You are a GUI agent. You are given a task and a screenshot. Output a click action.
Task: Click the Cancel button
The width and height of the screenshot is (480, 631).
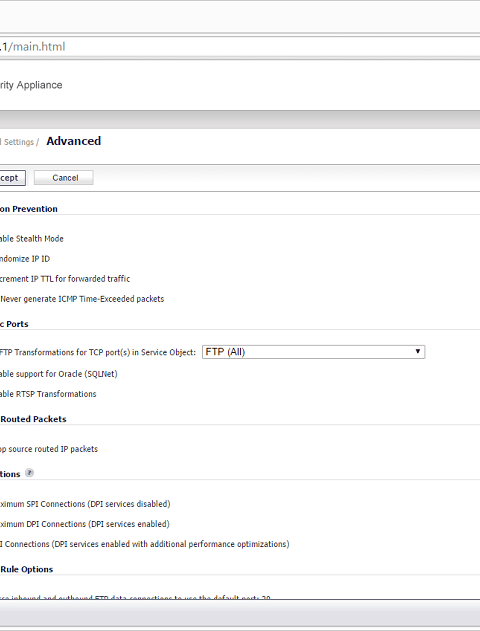click(x=64, y=178)
